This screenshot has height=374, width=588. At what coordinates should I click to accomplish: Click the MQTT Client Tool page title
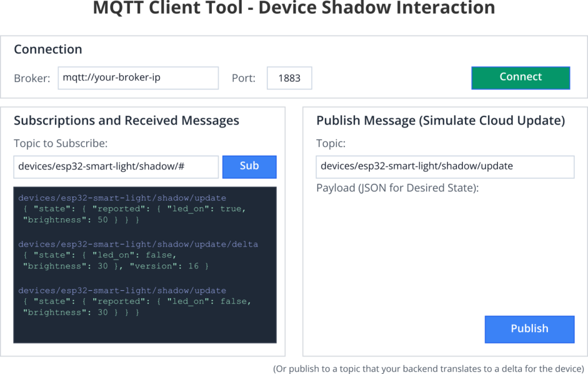point(294,8)
